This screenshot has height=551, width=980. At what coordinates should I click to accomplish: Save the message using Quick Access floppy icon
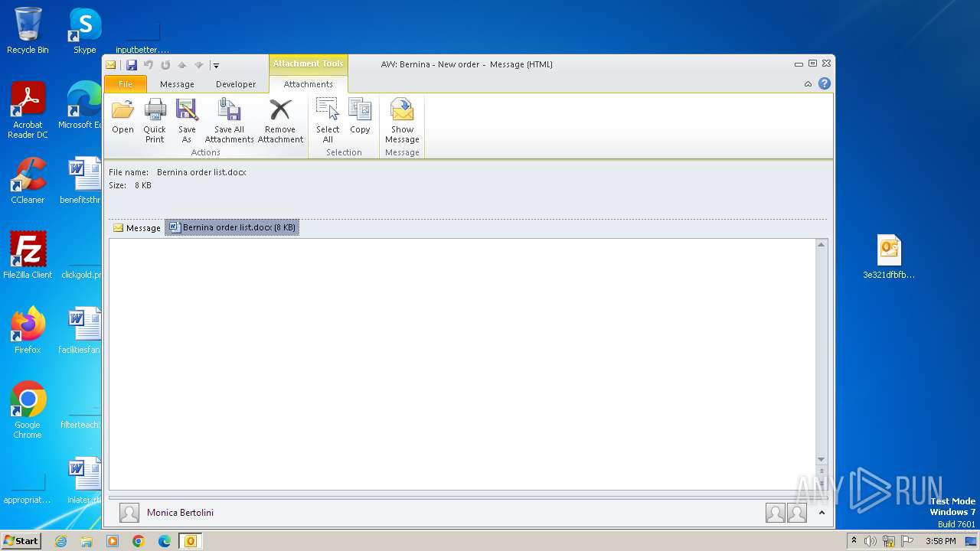tap(132, 65)
